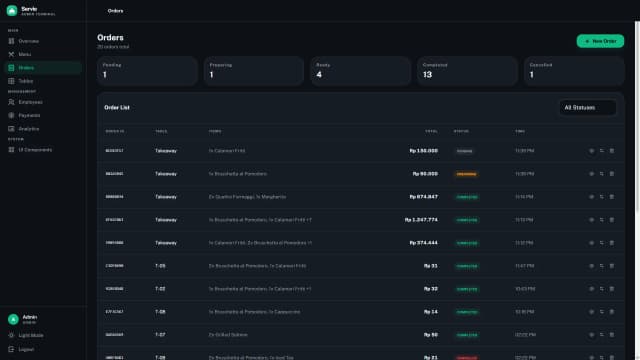Click the Order List heading
The height and width of the screenshot is (360, 640).
click(x=117, y=108)
